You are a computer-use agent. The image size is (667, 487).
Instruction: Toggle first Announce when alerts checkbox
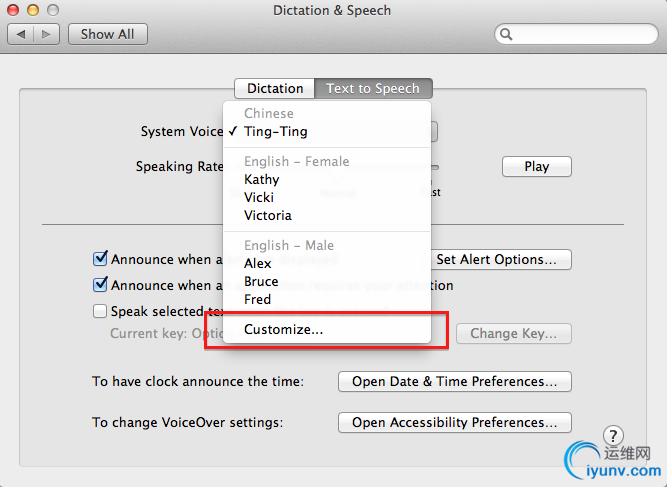100,259
